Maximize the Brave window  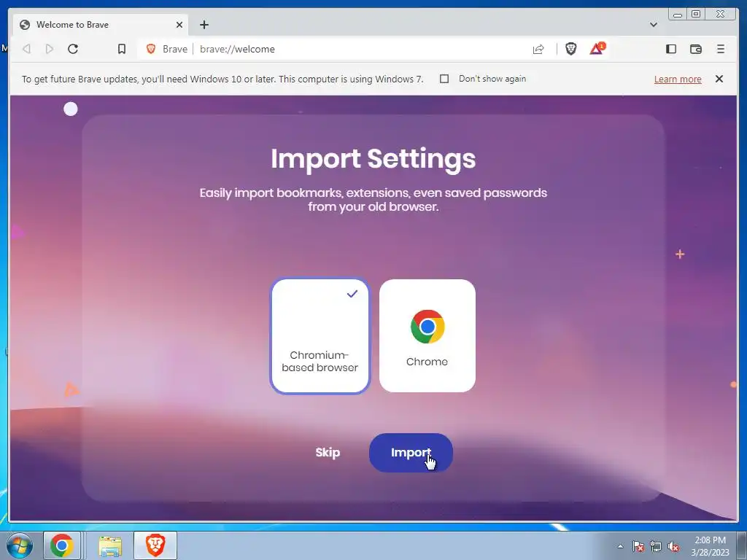(696, 15)
